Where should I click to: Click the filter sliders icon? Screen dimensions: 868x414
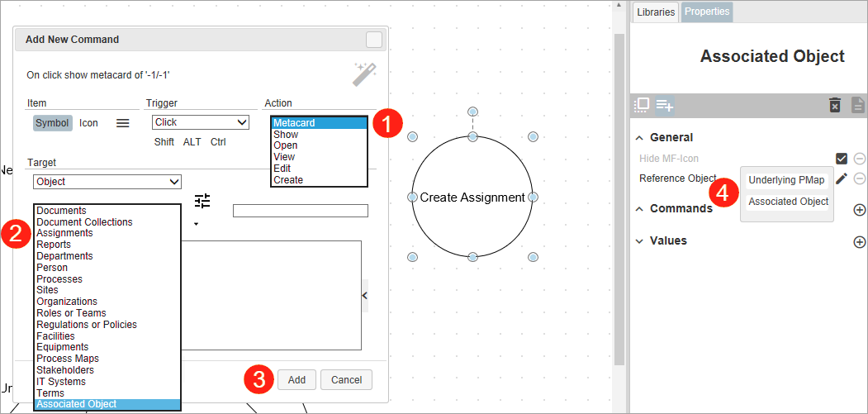(203, 201)
